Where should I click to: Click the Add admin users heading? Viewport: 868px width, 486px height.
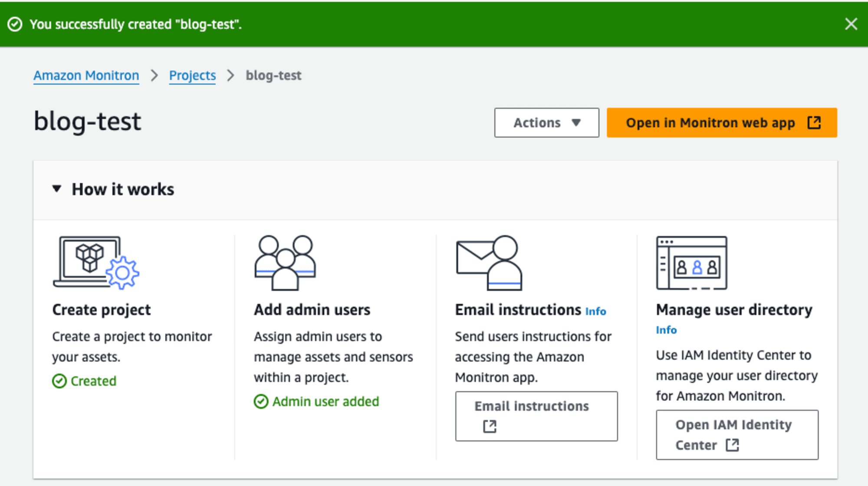[312, 310]
